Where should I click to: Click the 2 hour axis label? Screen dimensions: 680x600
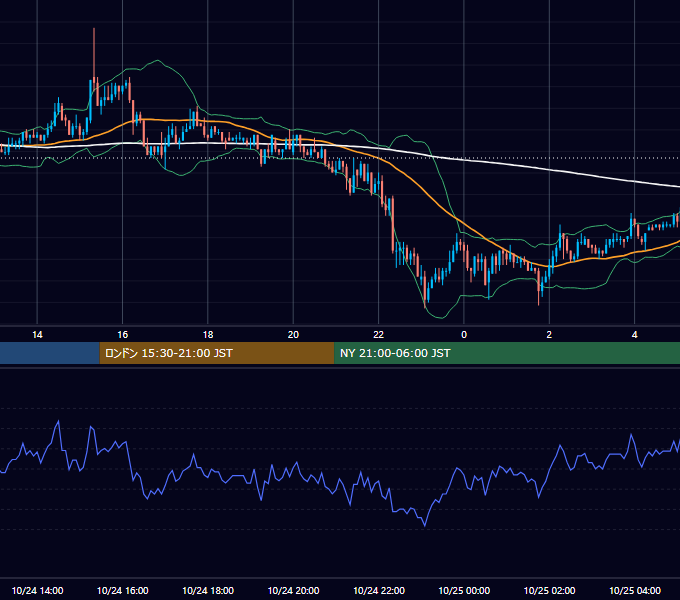tap(549, 335)
